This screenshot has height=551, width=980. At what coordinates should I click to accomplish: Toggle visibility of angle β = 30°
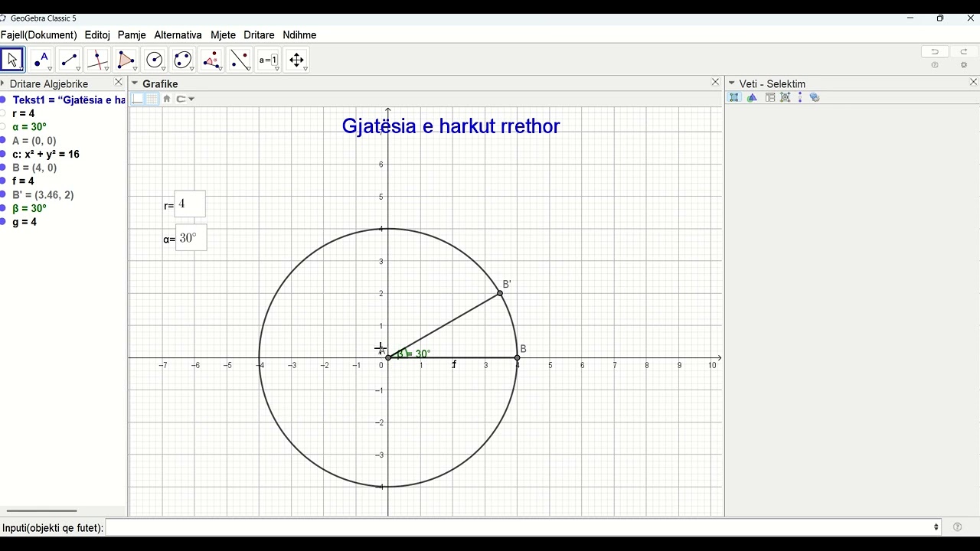(3, 208)
